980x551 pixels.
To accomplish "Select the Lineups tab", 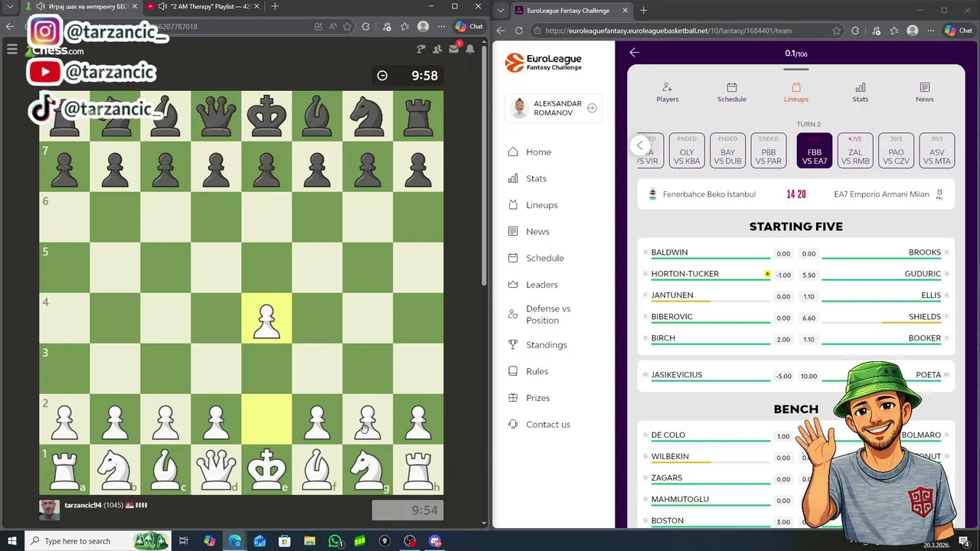I will point(795,92).
